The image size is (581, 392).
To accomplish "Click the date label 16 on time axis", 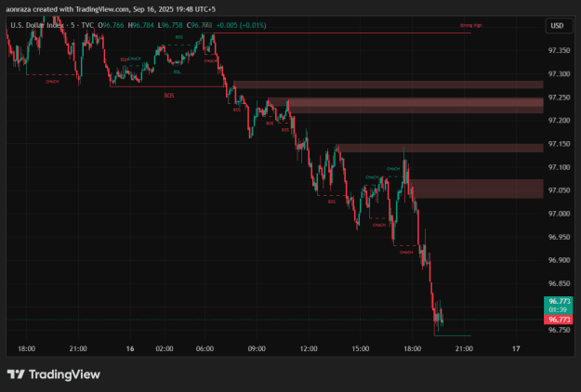I will pos(130,348).
